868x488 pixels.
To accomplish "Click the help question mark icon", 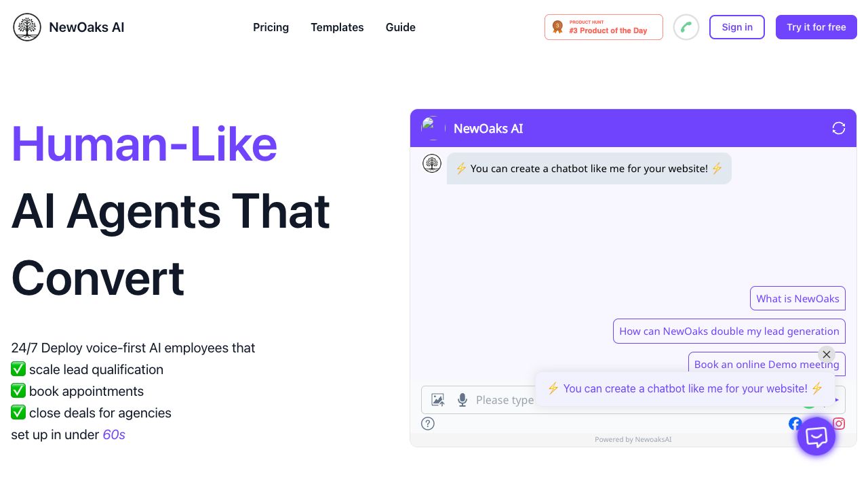I will coord(428,424).
